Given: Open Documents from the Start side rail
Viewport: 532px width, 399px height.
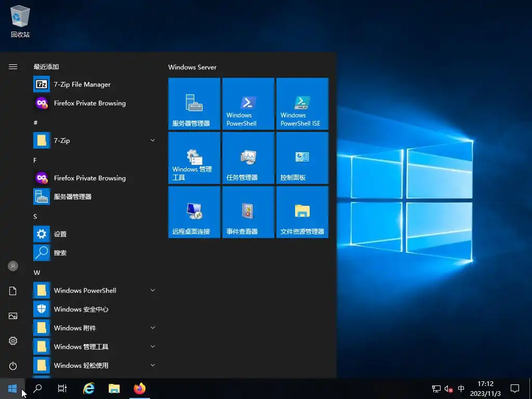Looking at the screenshot, I should pyautogui.click(x=13, y=291).
